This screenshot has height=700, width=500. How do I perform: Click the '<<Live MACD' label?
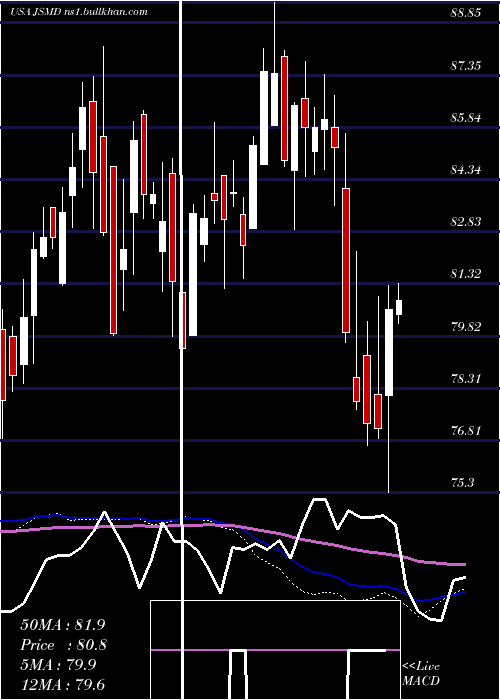coord(421,673)
